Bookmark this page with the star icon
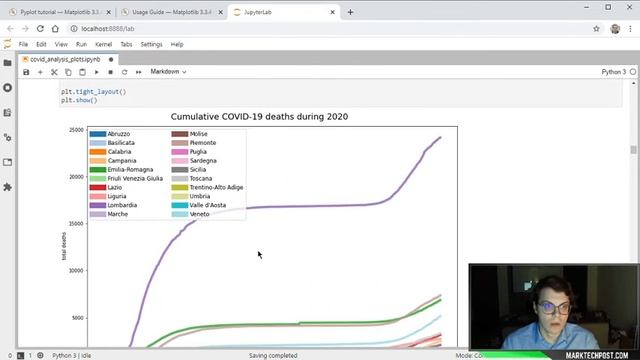The height and width of the screenshot is (360, 640). (596, 29)
